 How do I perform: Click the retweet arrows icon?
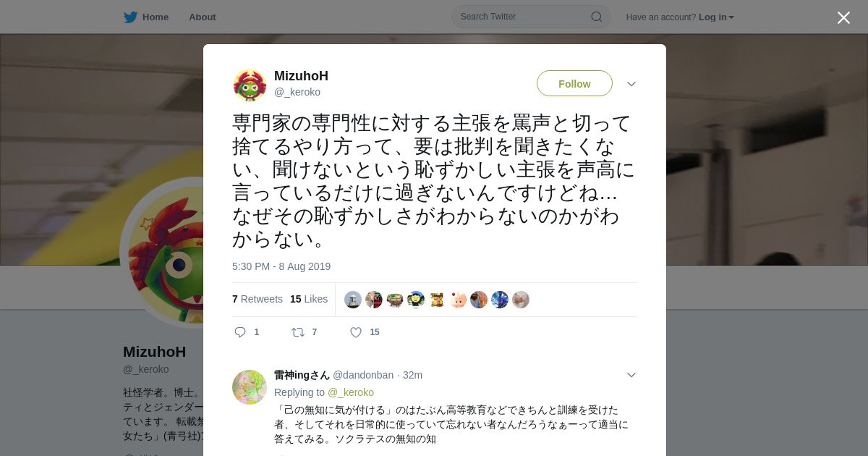pyautogui.click(x=298, y=332)
